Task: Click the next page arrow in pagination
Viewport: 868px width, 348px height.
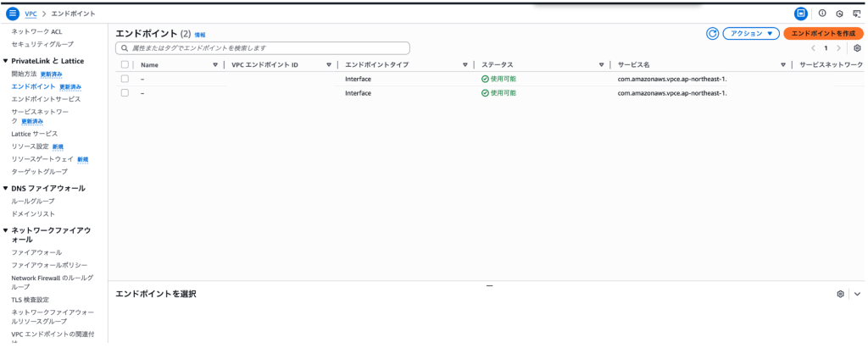Action: point(838,48)
